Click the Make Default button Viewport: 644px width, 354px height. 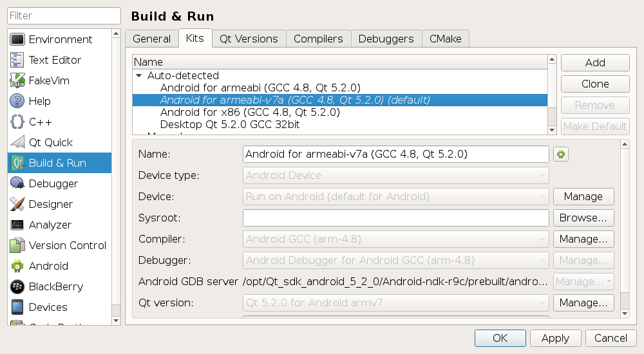tap(595, 127)
